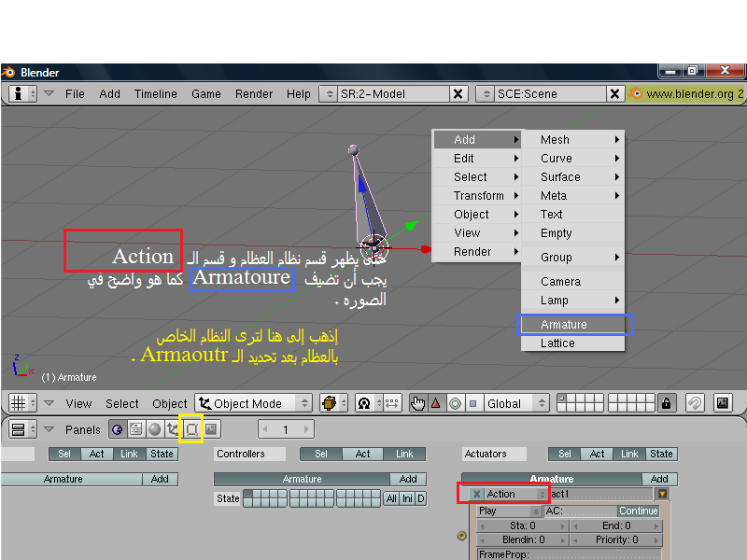Toggle Act in the Controllers column
747x560 pixels.
362,454
